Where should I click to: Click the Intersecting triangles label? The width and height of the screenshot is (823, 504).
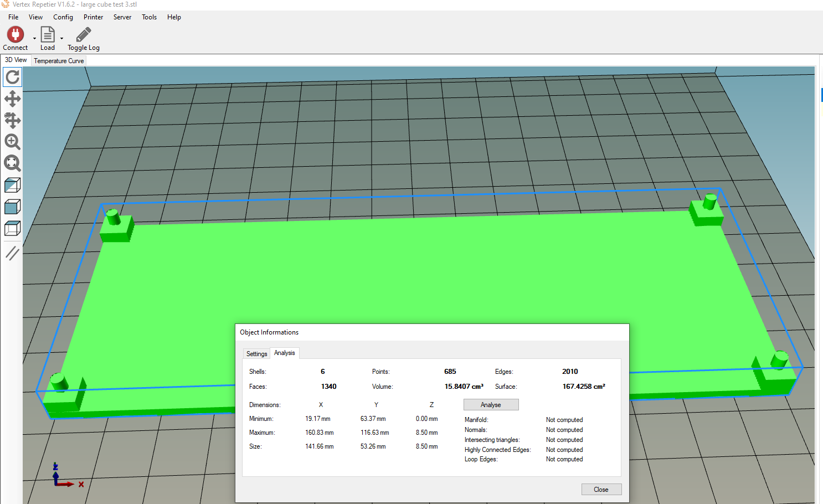(x=492, y=440)
